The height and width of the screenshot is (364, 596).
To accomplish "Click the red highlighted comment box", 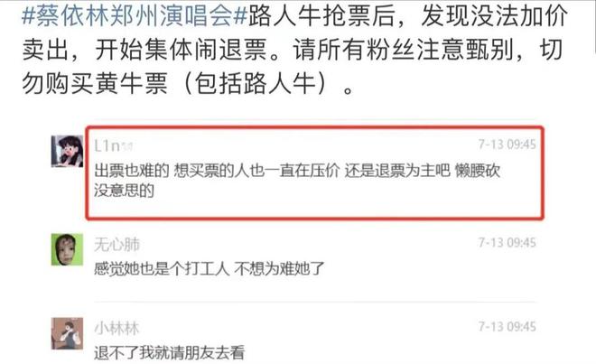I will coord(315,173).
